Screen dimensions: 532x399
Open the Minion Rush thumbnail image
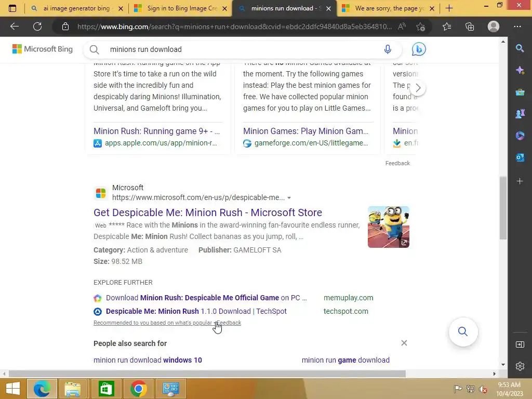(389, 227)
